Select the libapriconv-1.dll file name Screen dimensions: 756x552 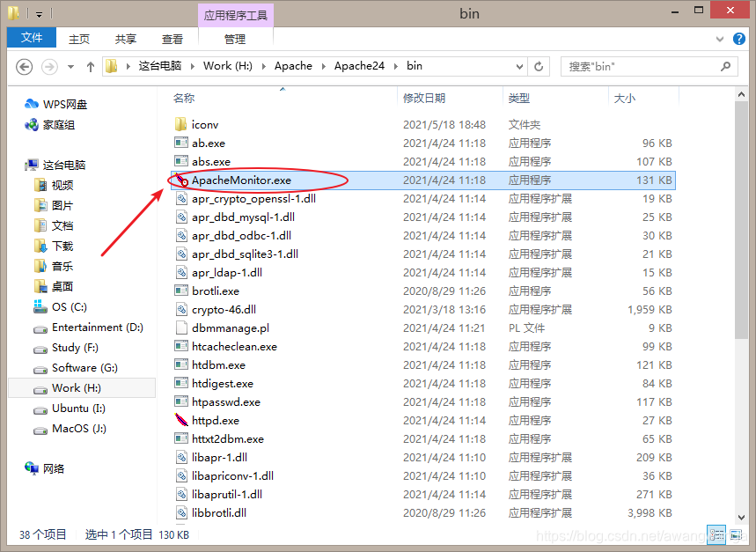[x=232, y=475]
